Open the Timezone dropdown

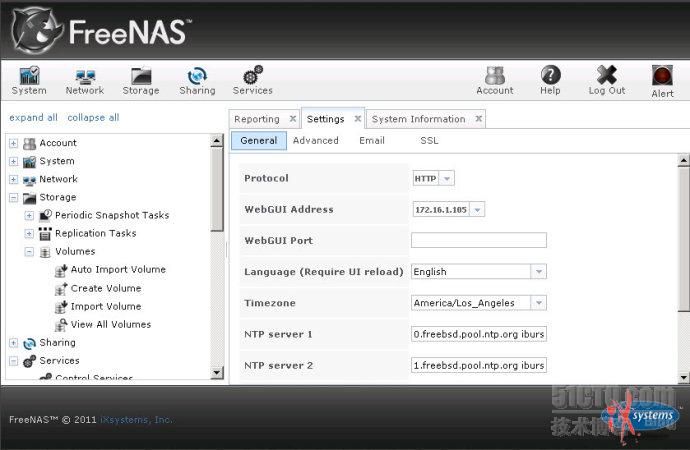tap(539, 303)
